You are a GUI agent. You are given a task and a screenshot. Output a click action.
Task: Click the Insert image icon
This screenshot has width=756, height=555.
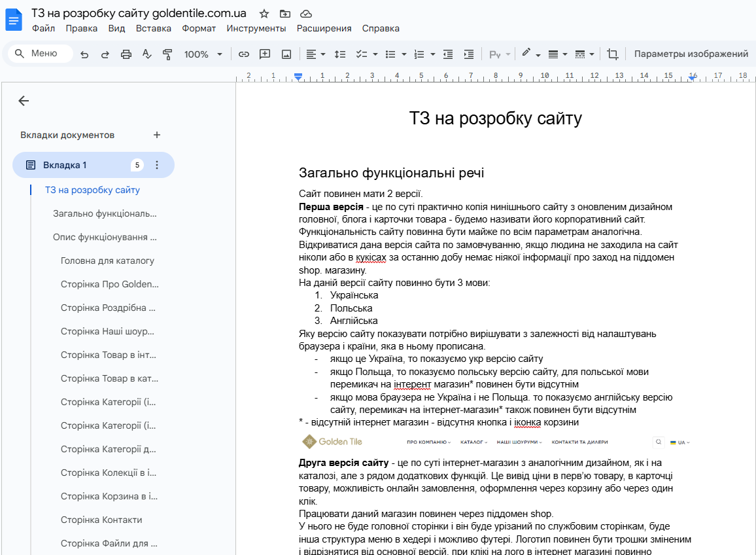286,54
